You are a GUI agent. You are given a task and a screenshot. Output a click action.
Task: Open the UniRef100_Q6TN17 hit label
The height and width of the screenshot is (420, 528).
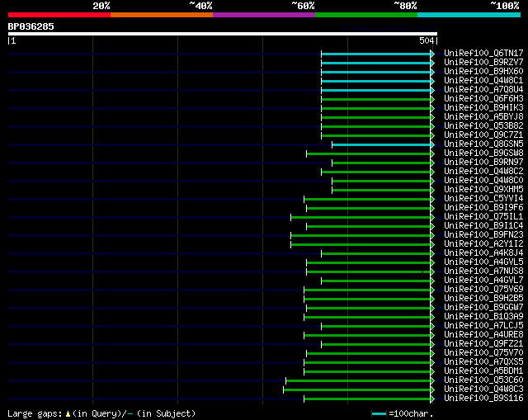(483, 53)
